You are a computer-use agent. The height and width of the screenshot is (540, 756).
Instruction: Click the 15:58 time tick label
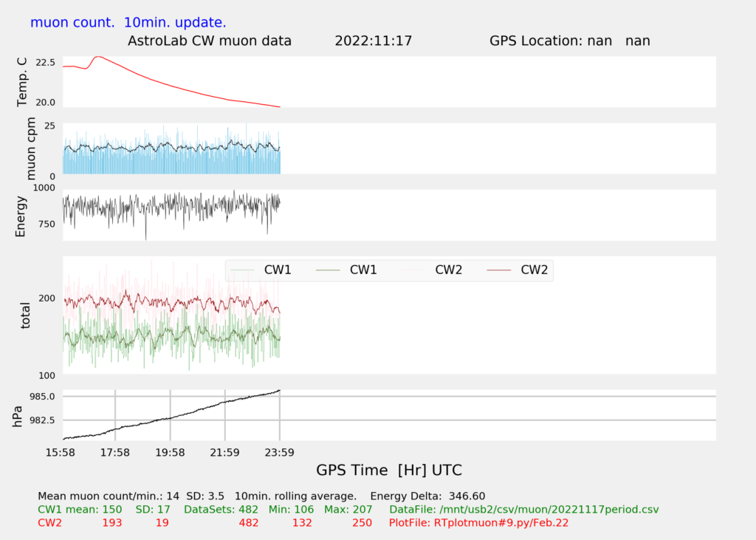(61, 452)
